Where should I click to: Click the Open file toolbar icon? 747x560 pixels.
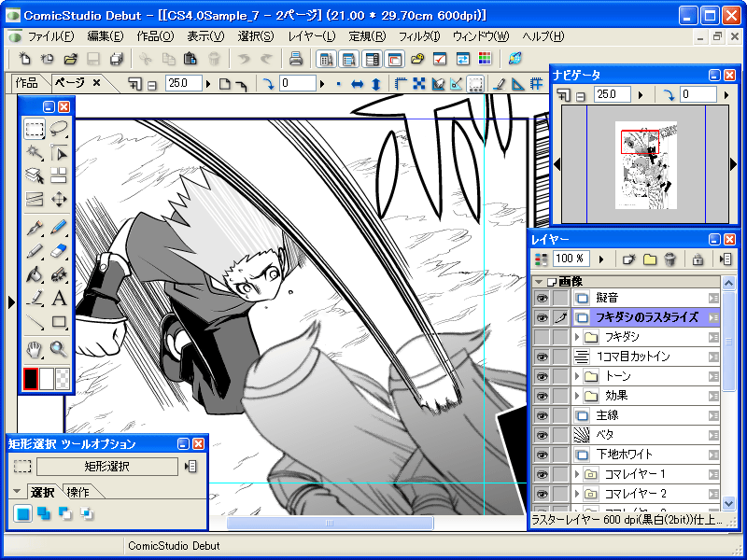coord(71,59)
